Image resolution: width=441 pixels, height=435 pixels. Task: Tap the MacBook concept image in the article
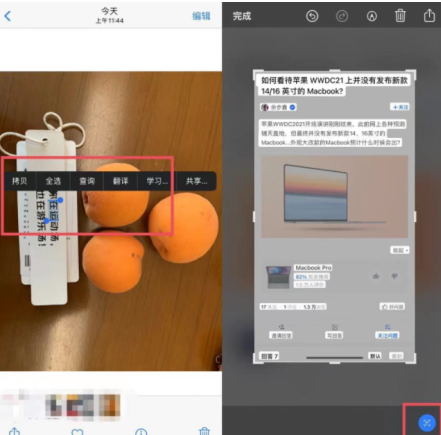334,197
